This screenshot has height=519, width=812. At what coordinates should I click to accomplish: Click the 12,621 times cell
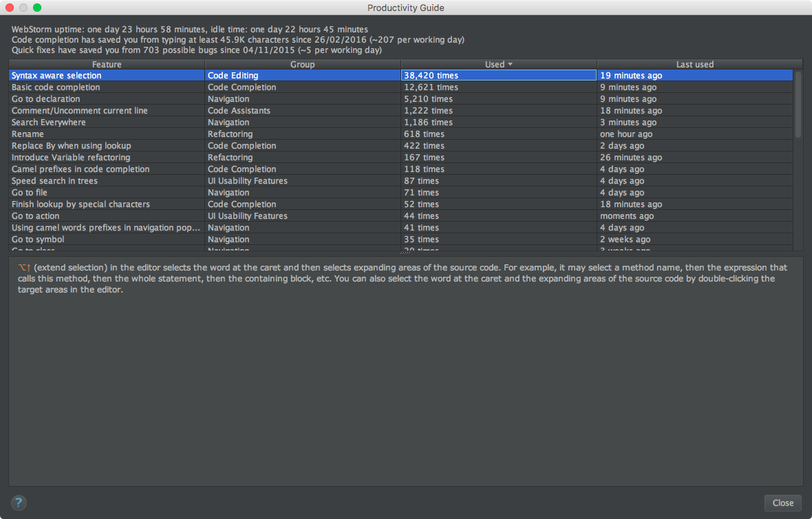coord(499,87)
